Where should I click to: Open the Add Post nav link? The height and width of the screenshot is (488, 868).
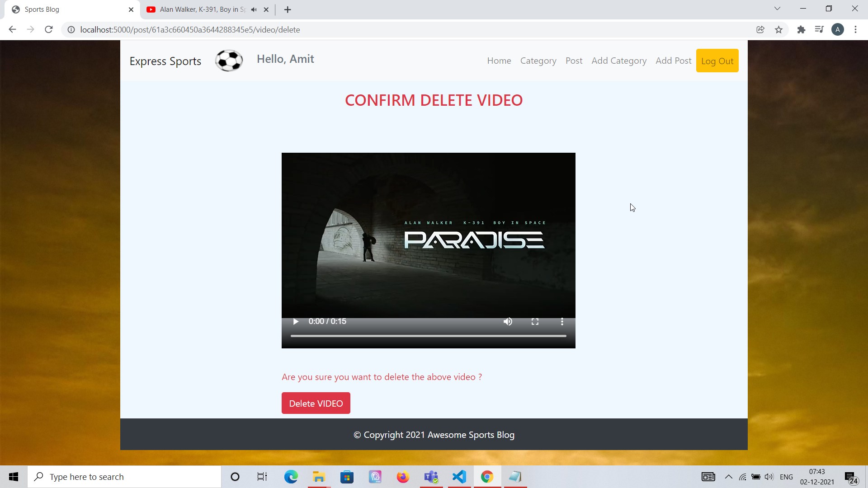coord(673,61)
